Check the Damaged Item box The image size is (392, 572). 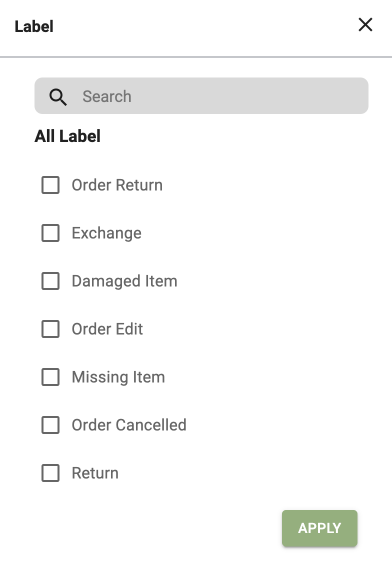(x=50, y=281)
